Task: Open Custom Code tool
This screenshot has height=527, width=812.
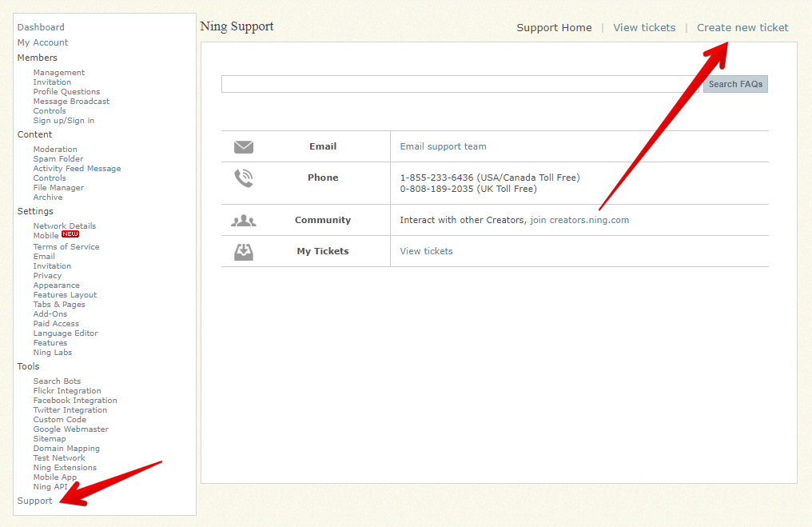Action: point(60,420)
